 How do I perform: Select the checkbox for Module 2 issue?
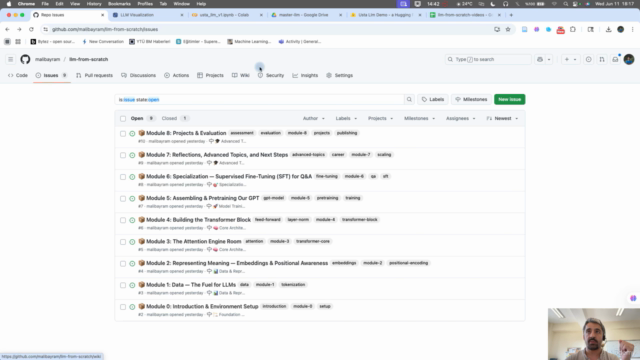click(x=123, y=263)
